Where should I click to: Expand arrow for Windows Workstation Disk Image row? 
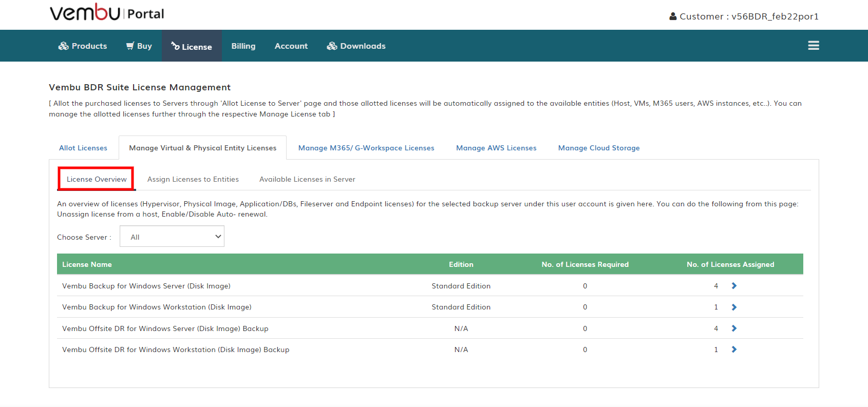734,307
